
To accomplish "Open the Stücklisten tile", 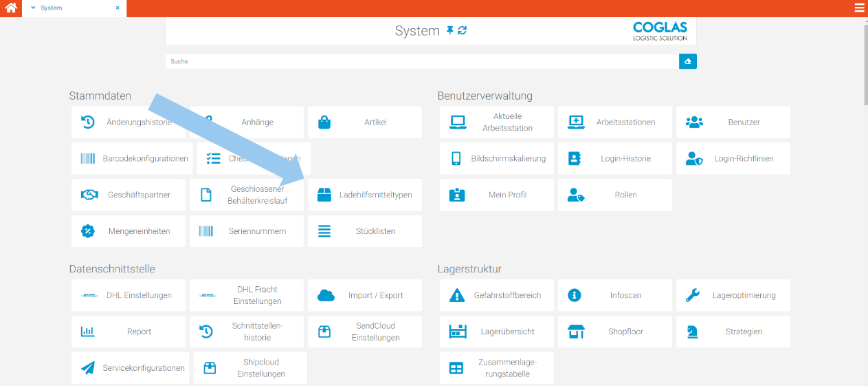I will (365, 231).
